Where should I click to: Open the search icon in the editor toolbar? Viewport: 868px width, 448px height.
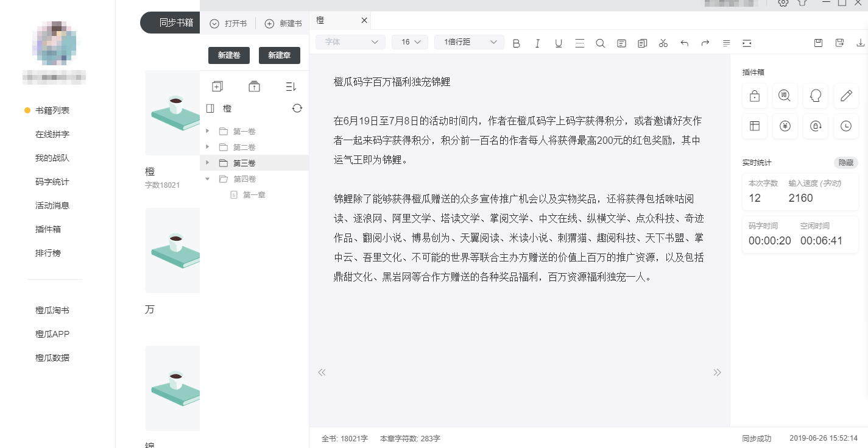coord(601,43)
